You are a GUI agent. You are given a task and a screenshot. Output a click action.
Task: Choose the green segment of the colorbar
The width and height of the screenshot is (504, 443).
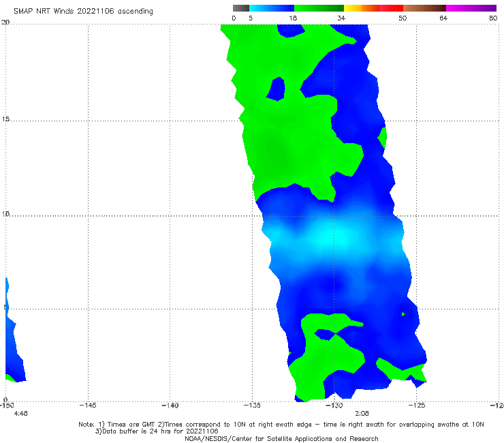coord(319,8)
